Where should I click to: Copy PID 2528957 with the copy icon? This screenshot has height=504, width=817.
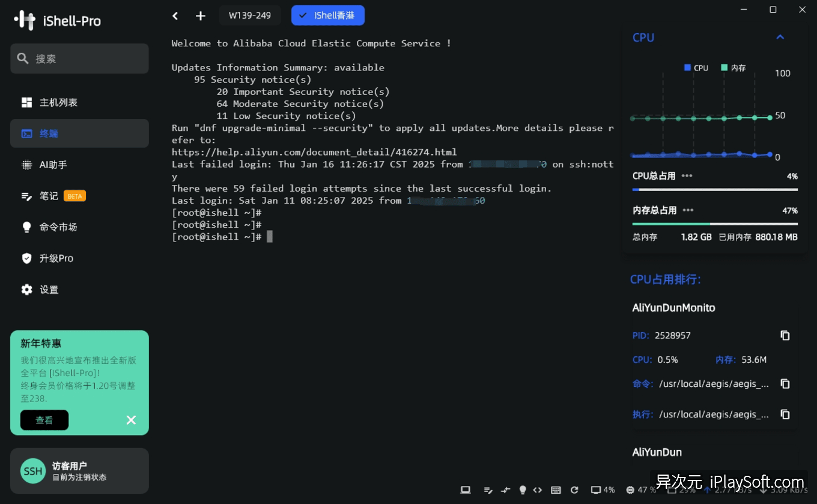click(x=785, y=335)
